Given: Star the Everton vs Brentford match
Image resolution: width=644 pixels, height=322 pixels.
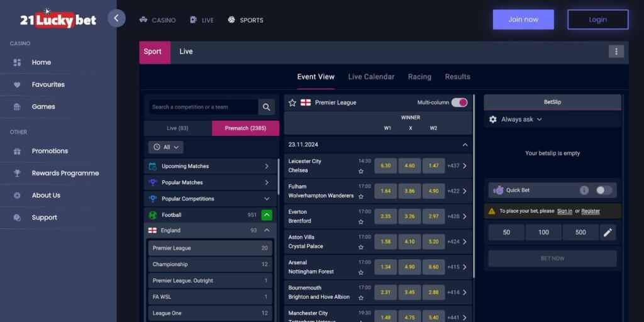Looking at the screenshot, I should (360, 222).
